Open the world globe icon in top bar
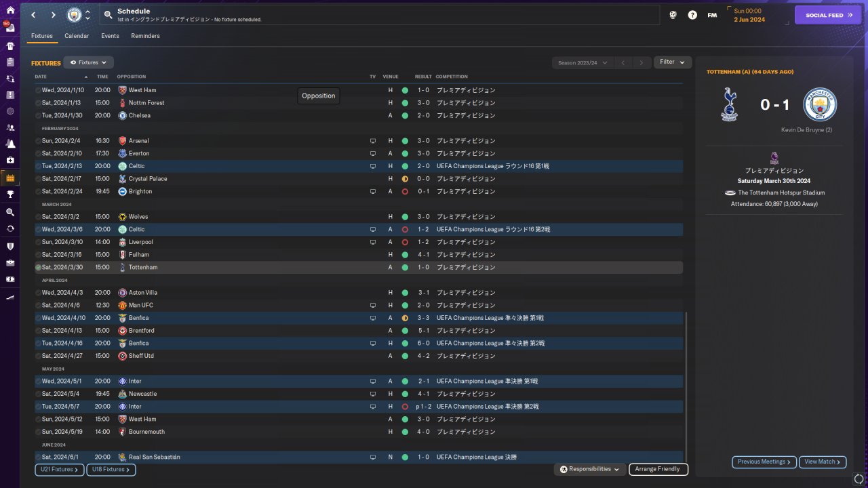This screenshot has width=868, height=488. click(x=673, y=15)
